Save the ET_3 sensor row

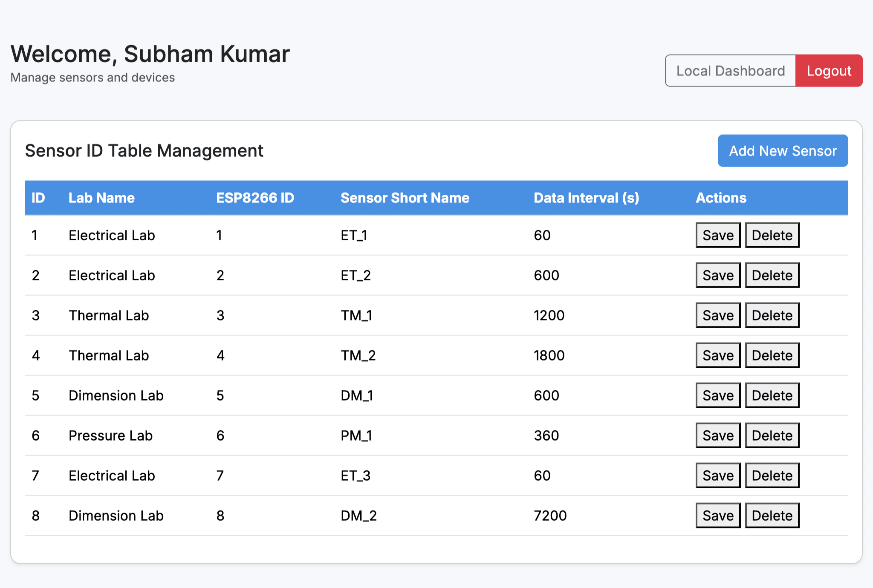pyautogui.click(x=718, y=476)
